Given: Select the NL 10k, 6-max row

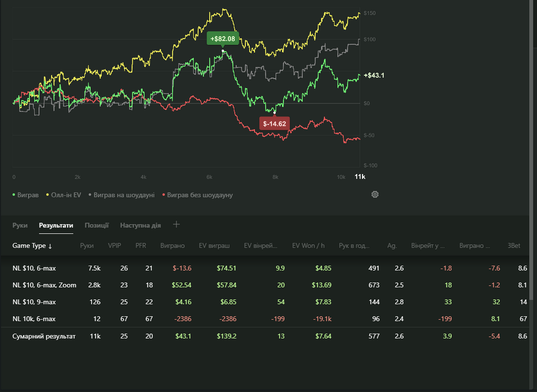Looking at the screenshot, I should pyautogui.click(x=34, y=319).
